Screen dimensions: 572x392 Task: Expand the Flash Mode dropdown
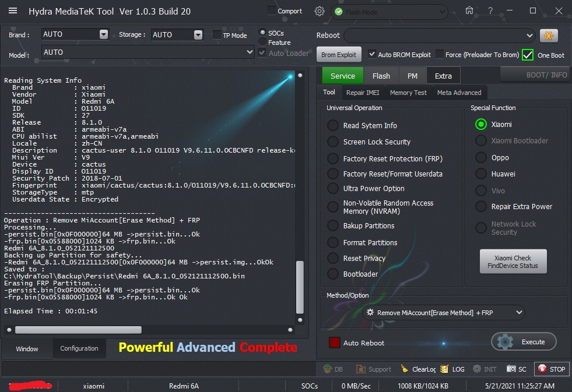pos(442,12)
